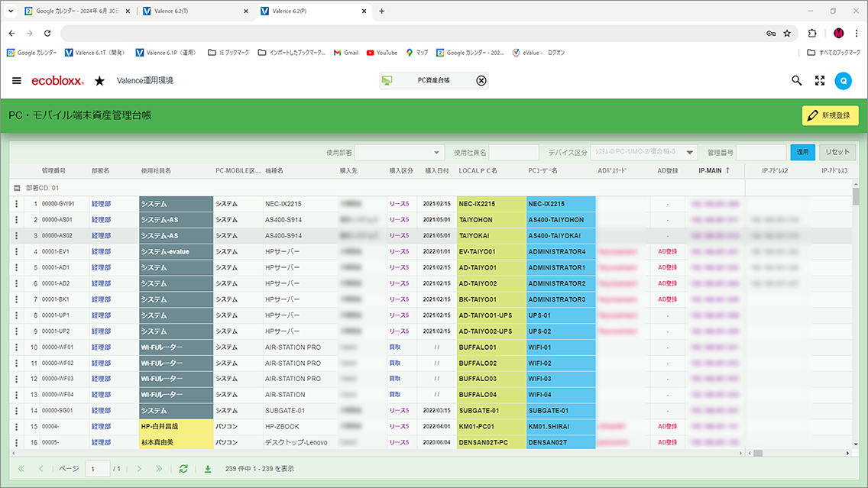Select the EV-TAIYO01 cell
This screenshot has height=488, width=868.
tap(491, 252)
